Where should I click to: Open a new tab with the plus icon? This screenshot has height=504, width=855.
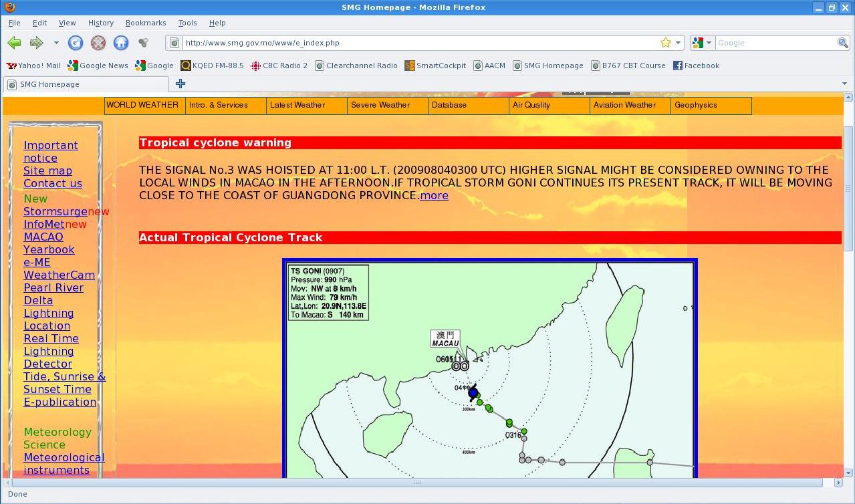180,84
